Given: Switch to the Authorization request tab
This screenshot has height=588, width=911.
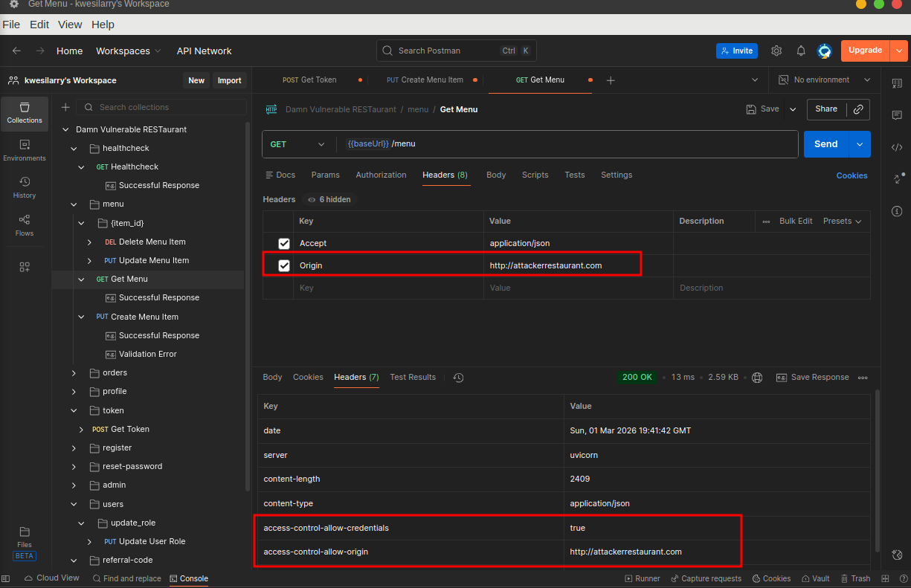Looking at the screenshot, I should (x=381, y=175).
